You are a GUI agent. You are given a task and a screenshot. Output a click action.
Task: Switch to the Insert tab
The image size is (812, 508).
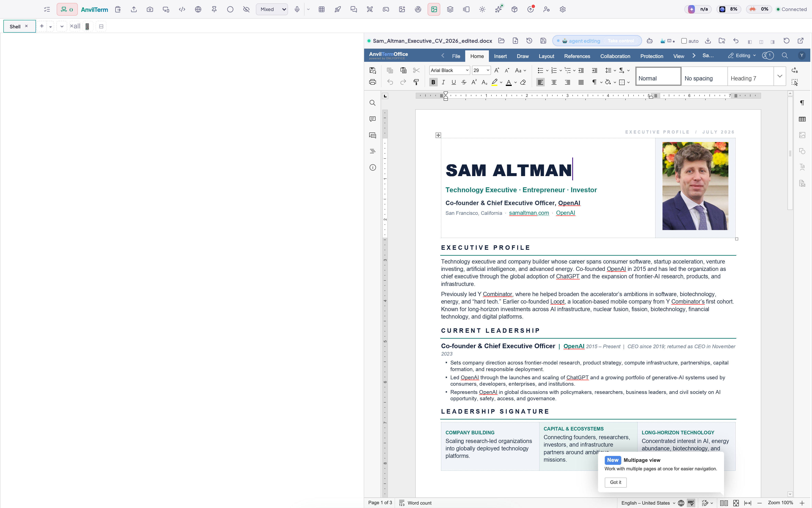[500, 56]
